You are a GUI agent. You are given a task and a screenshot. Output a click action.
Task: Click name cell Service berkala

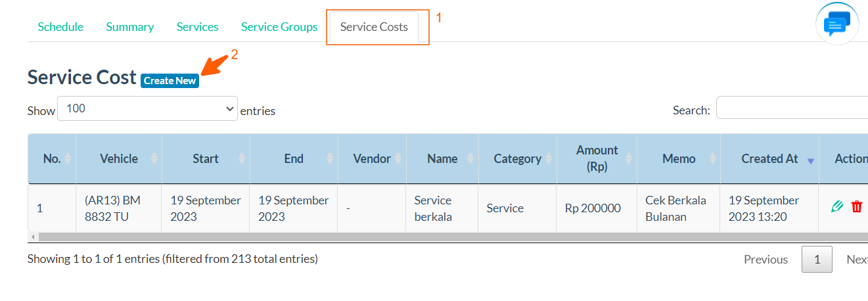tap(442, 208)
